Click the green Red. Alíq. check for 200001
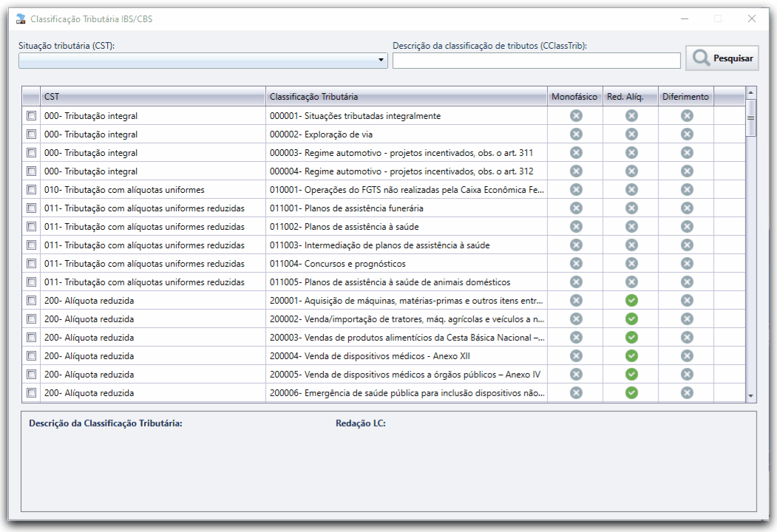Viewport: 777px width, 532px height. click(631, 300)
